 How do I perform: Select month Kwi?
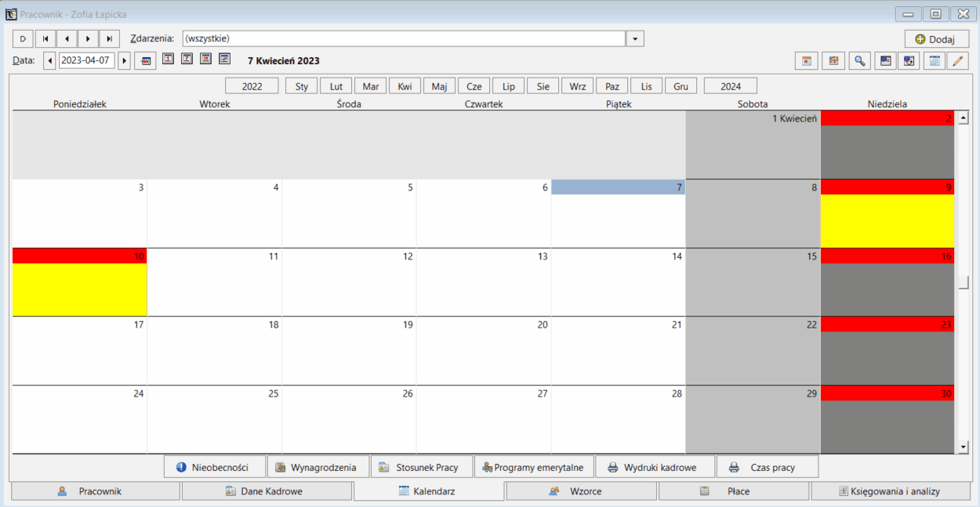point(405,86)
